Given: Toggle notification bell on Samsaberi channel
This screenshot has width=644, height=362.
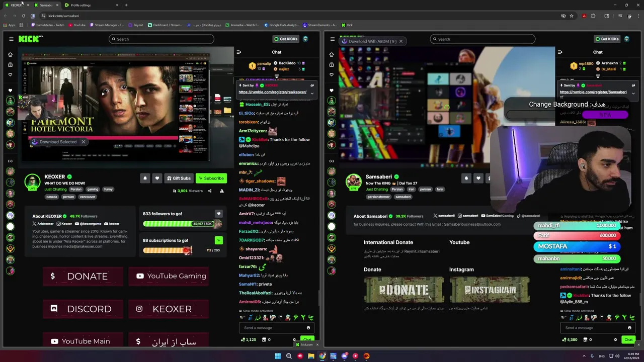Looking at the screenshot, I should pos(466,178).
